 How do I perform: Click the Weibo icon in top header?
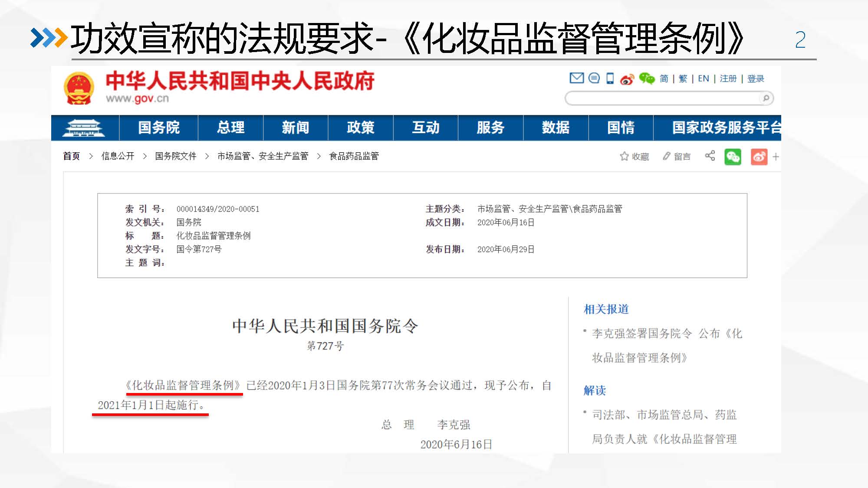pos(627,79)
